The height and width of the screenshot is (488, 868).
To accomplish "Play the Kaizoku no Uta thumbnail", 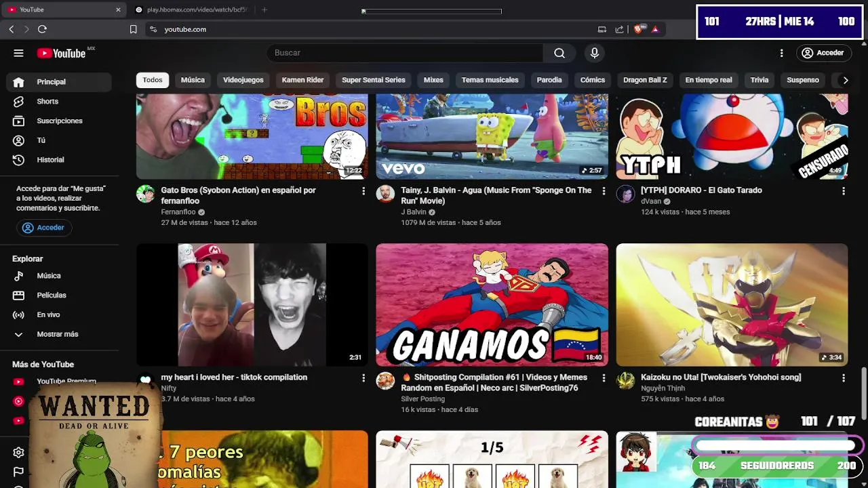I will point(732,305).
